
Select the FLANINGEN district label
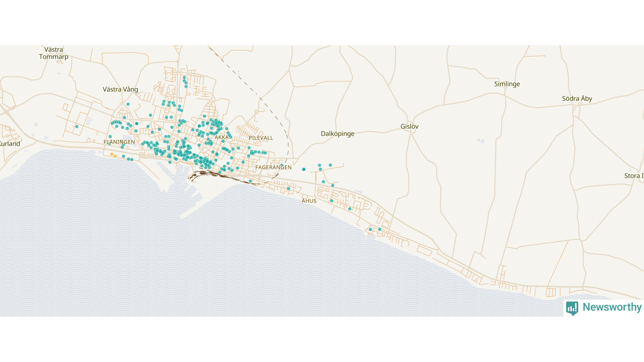pos(119,142)
